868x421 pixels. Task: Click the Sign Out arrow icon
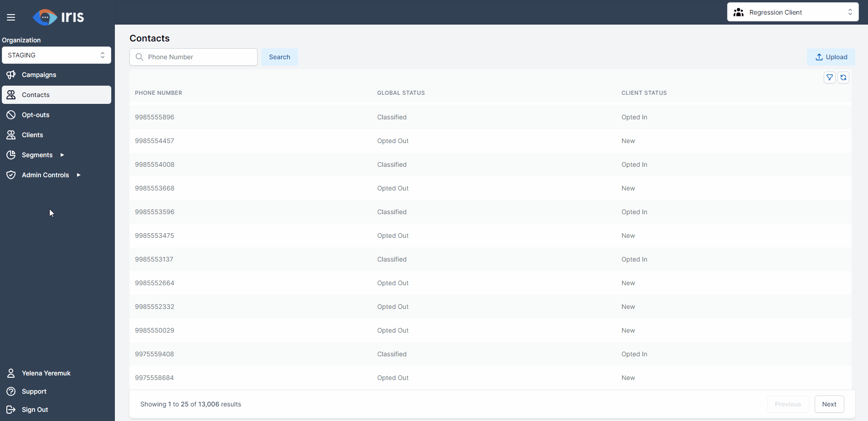click(x=11, y=410)
